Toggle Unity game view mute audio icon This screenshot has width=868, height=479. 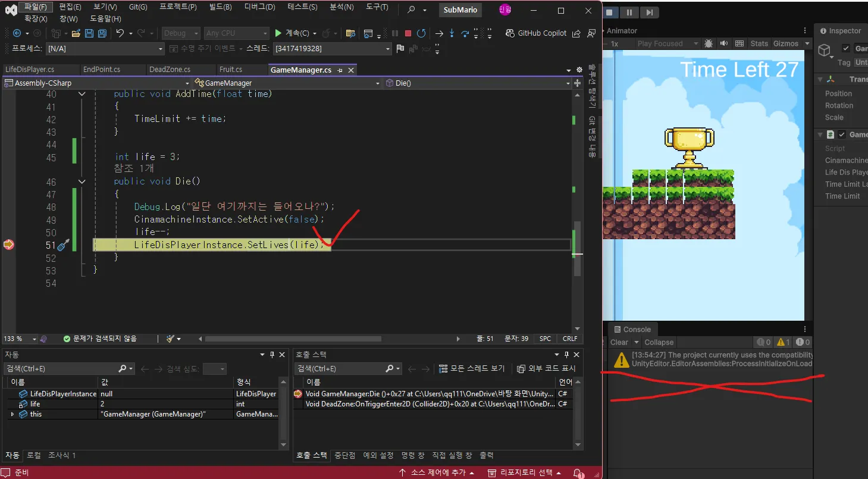[x=724, y=43]
